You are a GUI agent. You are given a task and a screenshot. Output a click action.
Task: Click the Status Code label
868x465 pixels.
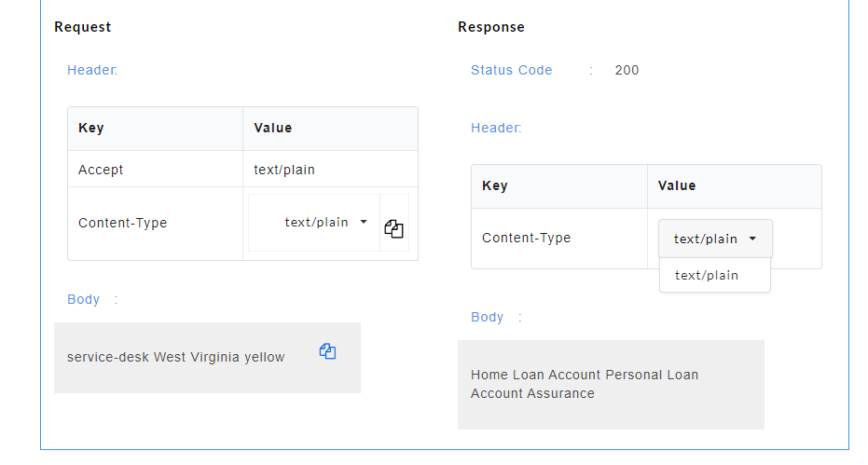(512, 70)
